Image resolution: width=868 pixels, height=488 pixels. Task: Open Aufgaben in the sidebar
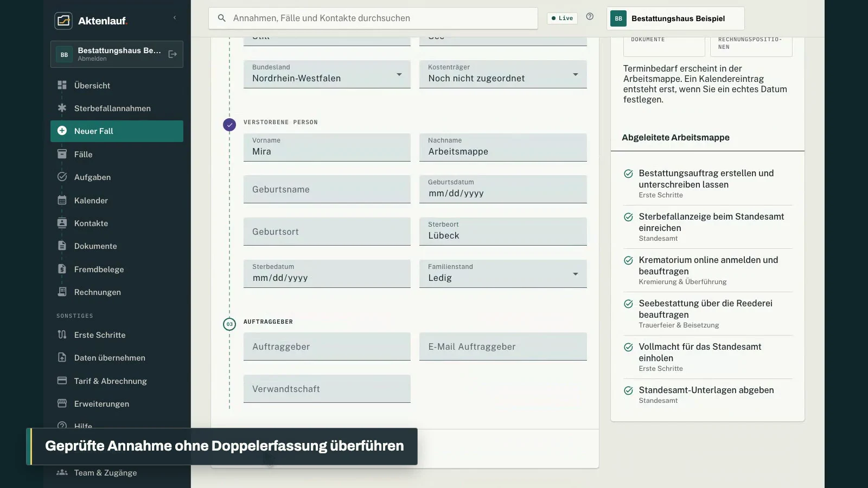117,177
